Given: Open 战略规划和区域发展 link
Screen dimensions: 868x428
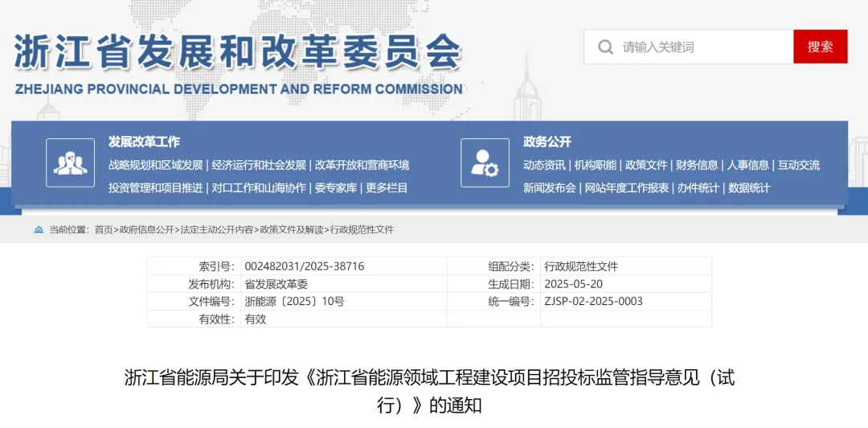Looking at the screenshot, I should coord(156,165).
